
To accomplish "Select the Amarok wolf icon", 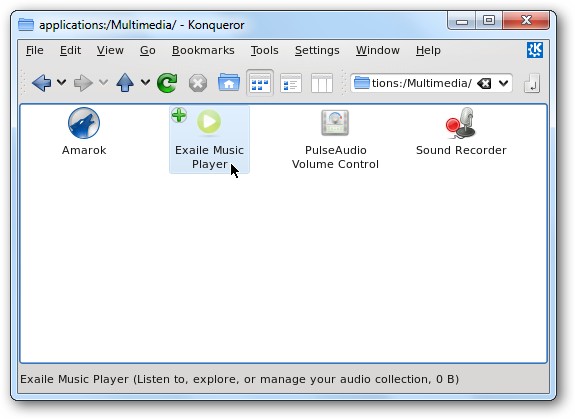I will (84, 123).
